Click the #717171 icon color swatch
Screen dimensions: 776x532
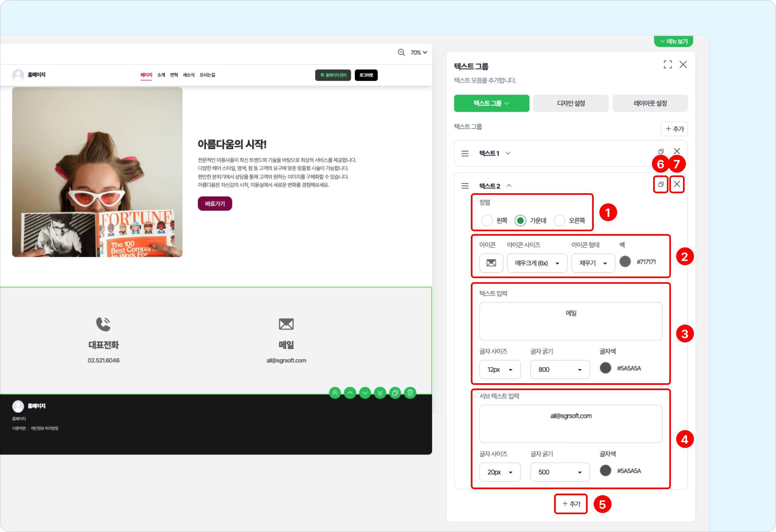point(625,262)
